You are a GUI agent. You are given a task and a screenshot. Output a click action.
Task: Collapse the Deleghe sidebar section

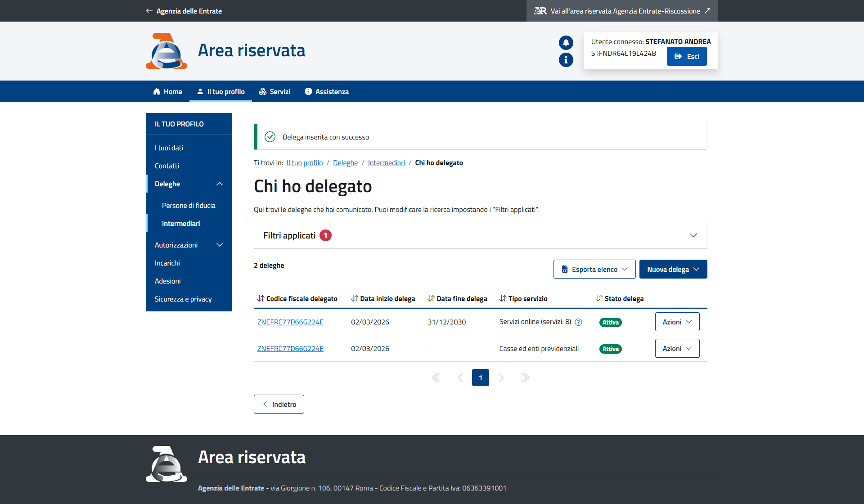click(x=220, y=184)
